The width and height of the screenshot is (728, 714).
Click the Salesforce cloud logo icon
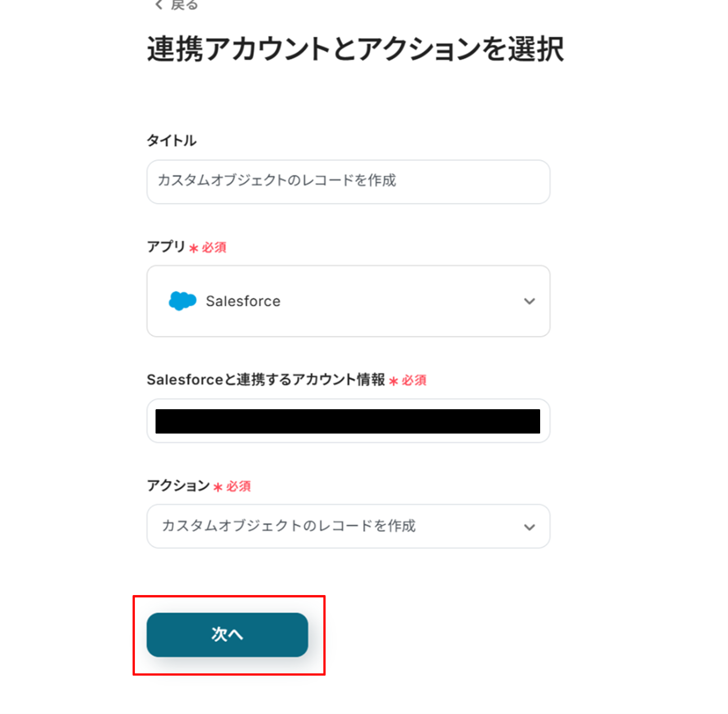(x=182, y=301)
